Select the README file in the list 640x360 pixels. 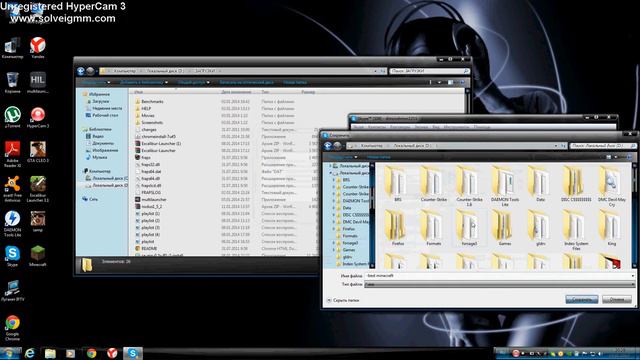click(x=149, y=249)
